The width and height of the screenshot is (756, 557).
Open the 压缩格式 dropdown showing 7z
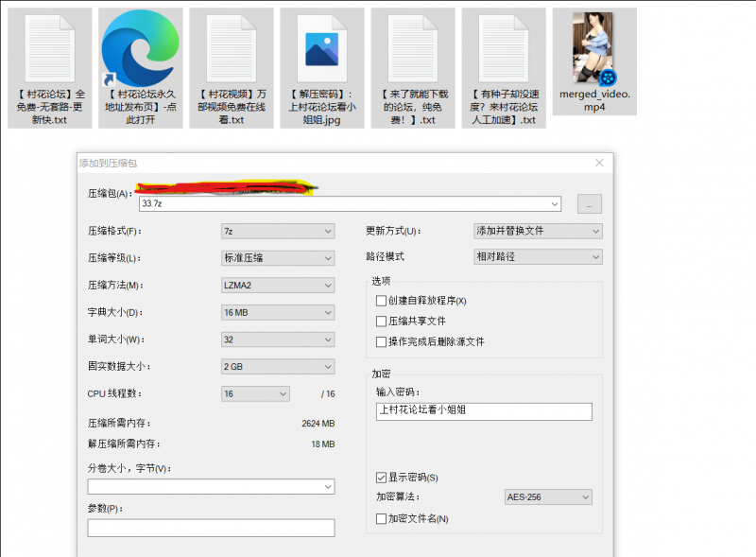pyautogui.click(x=277, y=231)
